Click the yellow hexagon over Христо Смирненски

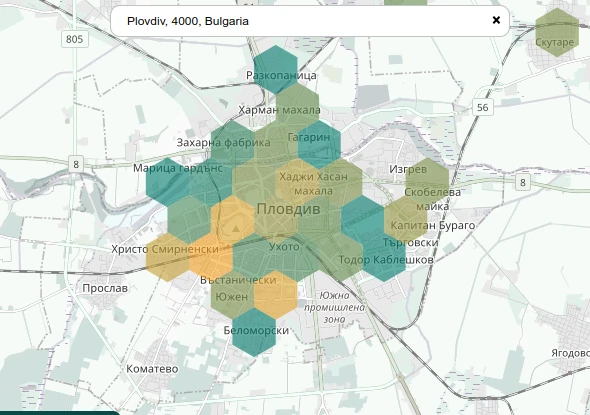pos(167,257)
